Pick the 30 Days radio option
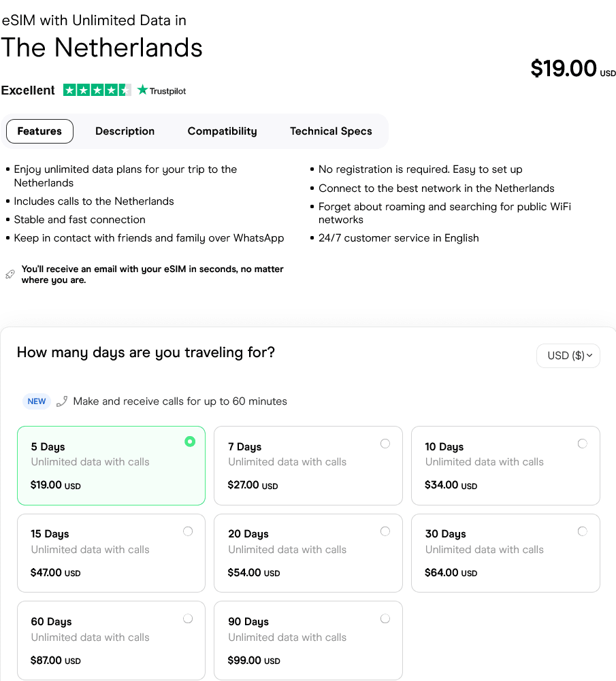The image size is (616, 681). point(583,531)
